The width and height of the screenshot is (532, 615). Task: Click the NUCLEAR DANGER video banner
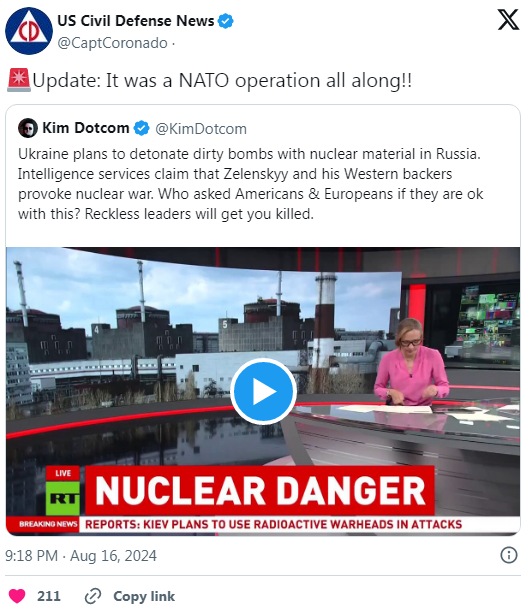tap(260, 490)
